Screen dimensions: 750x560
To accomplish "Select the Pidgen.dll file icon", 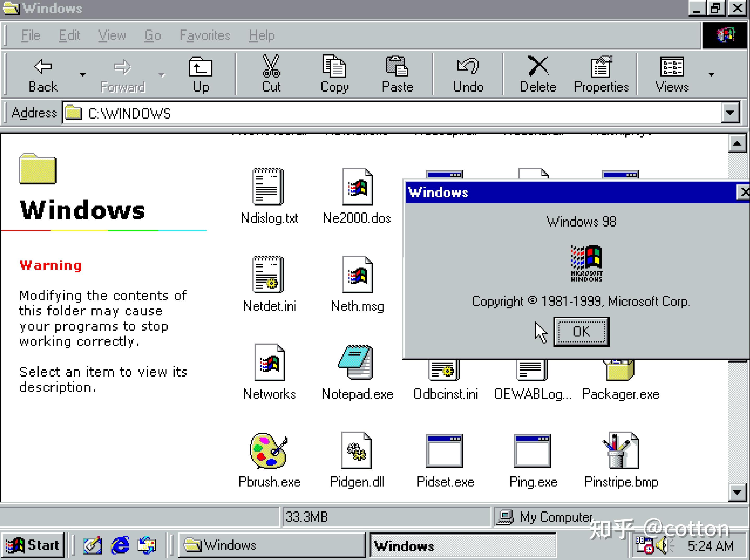I will point(356,451).
